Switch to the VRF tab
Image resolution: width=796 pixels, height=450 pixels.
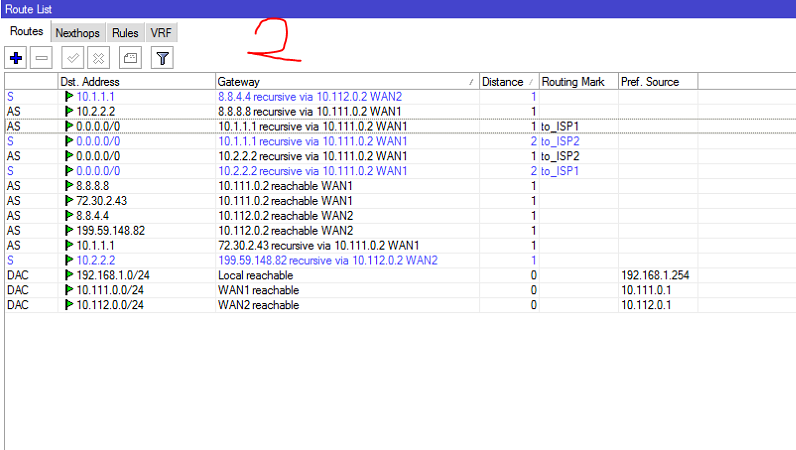click(161, 33)
